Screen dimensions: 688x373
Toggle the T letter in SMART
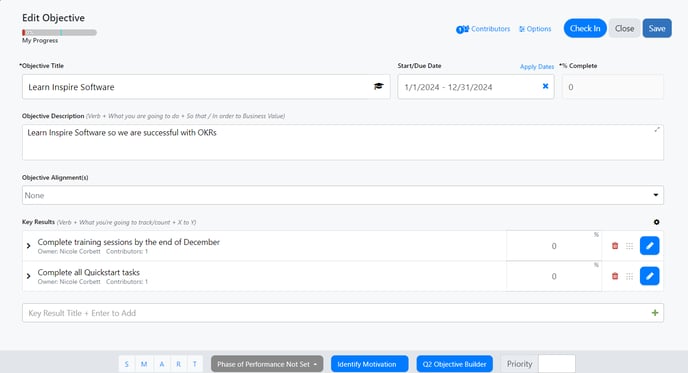tap(195, 364)
